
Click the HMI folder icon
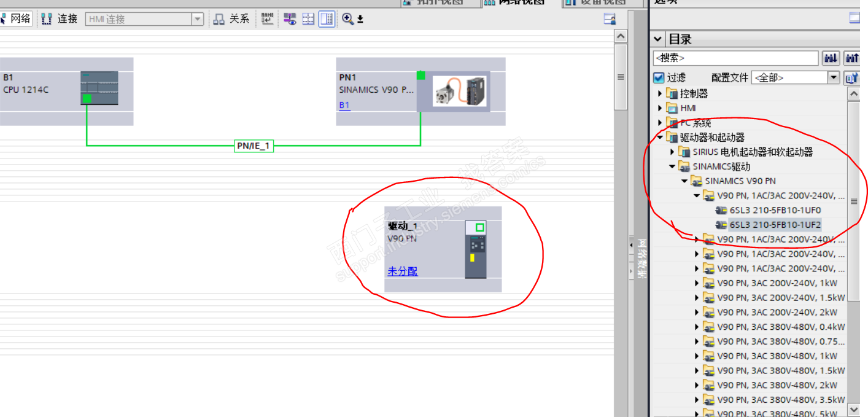[672, 108]
